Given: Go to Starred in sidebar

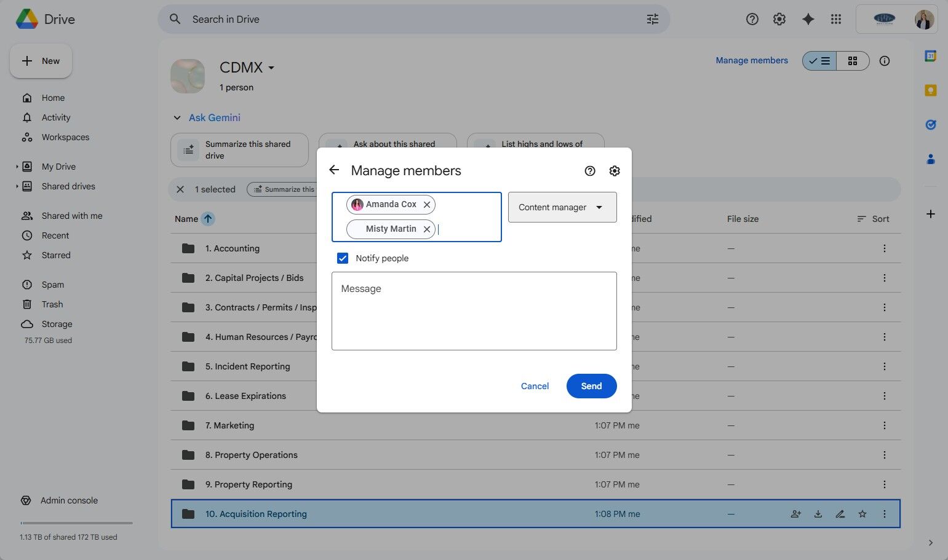Looking at the screenshot, I should click(56, 255).
